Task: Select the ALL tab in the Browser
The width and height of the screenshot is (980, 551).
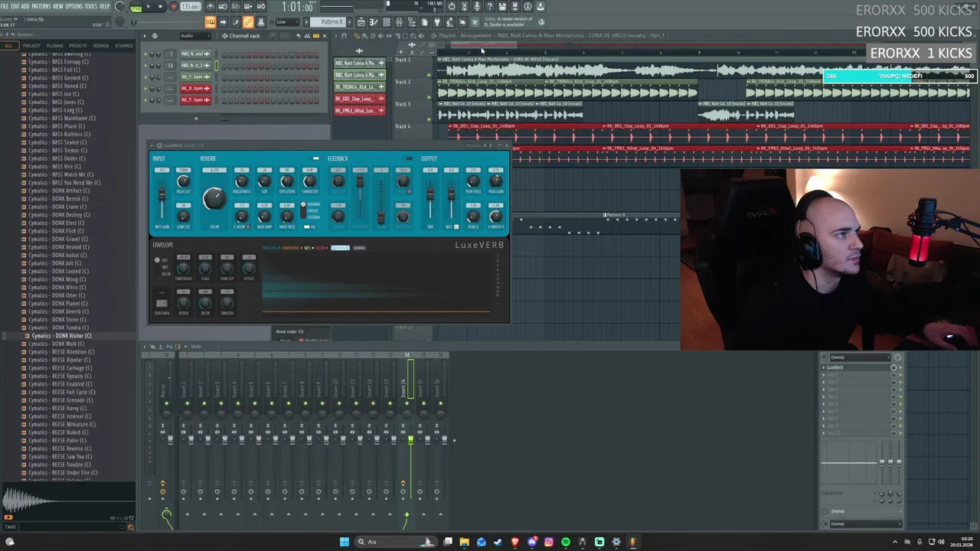Action: pos(8,45)
